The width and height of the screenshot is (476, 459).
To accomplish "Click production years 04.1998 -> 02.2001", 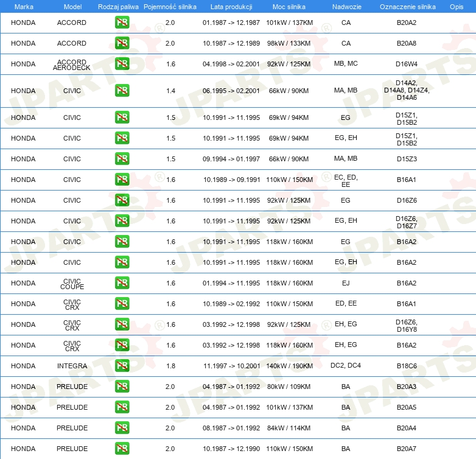I will tap(231, 64).
